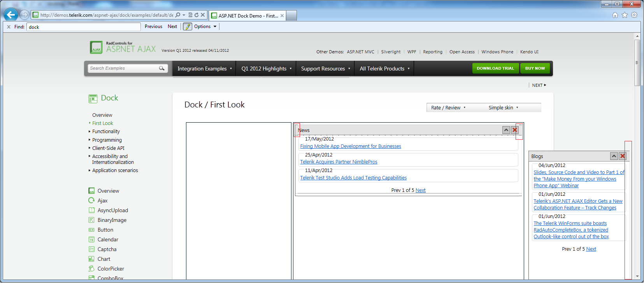Click the browser address bar URL
The height and width of the screenshot is (283, 644).
(x=107, y=15)
